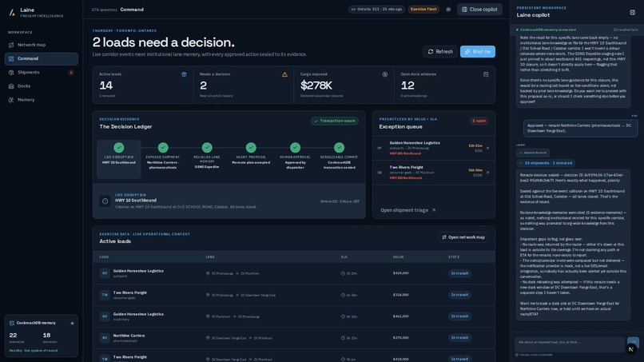This screenshot has height=362, width=644.
Task: Click the GO avatar in the $461,000 row
Action: [105, 316]
